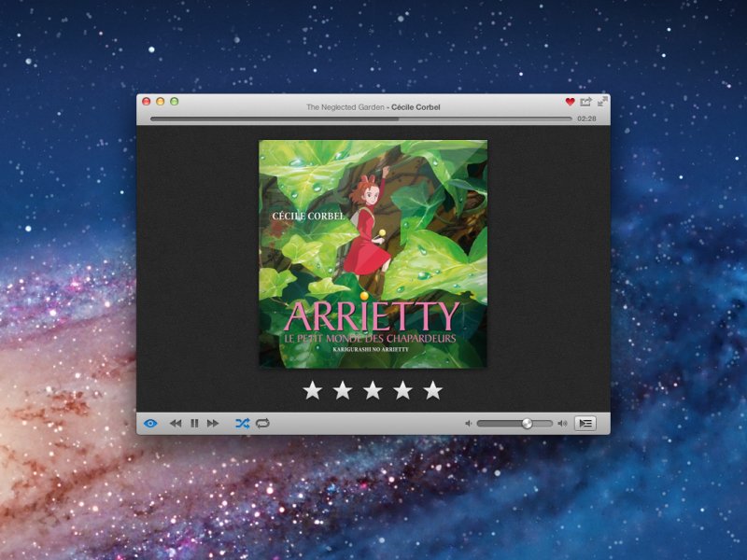Love the track with the red heart icon
This screenshot has height=560, width=747.
[570, 102]
